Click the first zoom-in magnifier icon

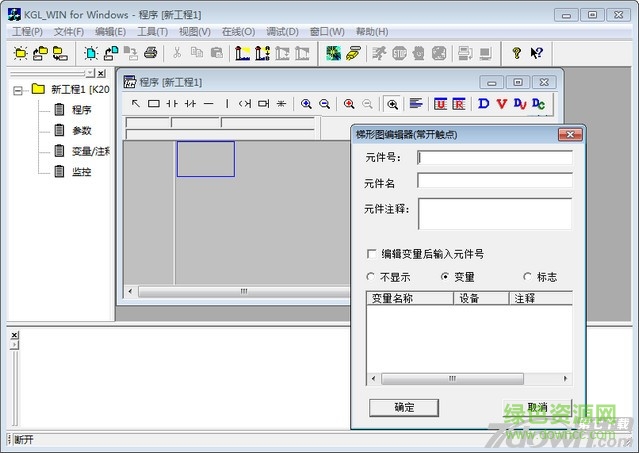coord(306,103)
